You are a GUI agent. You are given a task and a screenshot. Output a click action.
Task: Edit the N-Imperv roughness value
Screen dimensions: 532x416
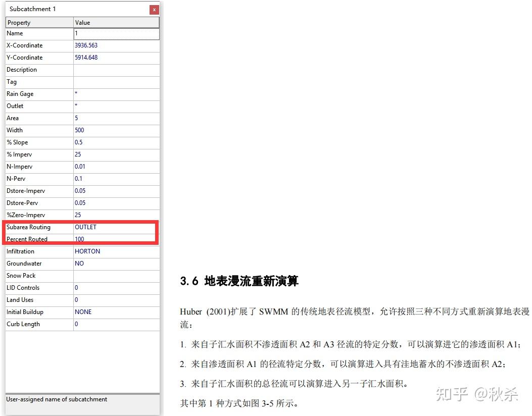point(116,167)
